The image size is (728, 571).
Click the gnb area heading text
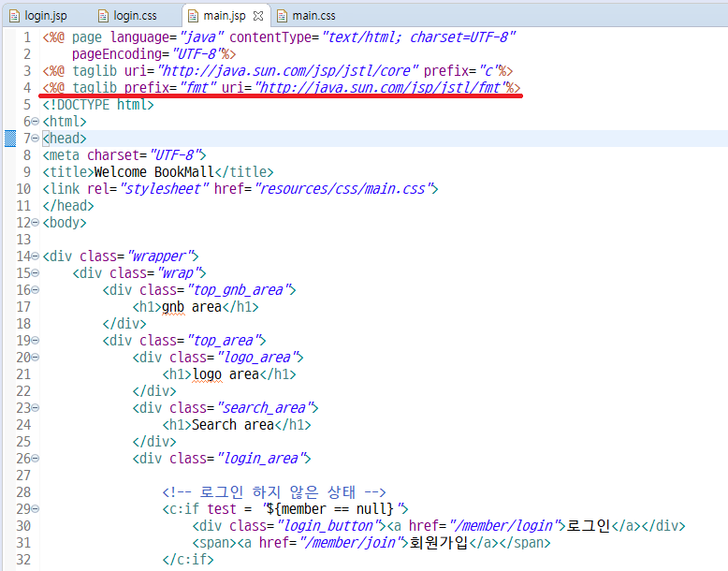tap(192, 307)
